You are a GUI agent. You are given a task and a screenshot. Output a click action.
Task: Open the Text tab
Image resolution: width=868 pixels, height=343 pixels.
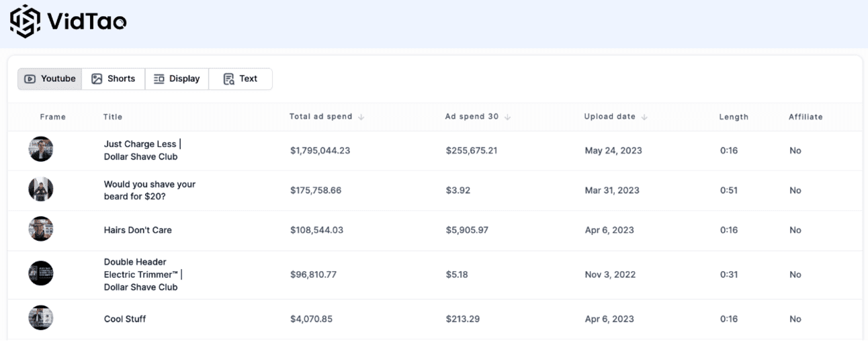(241, 79)
